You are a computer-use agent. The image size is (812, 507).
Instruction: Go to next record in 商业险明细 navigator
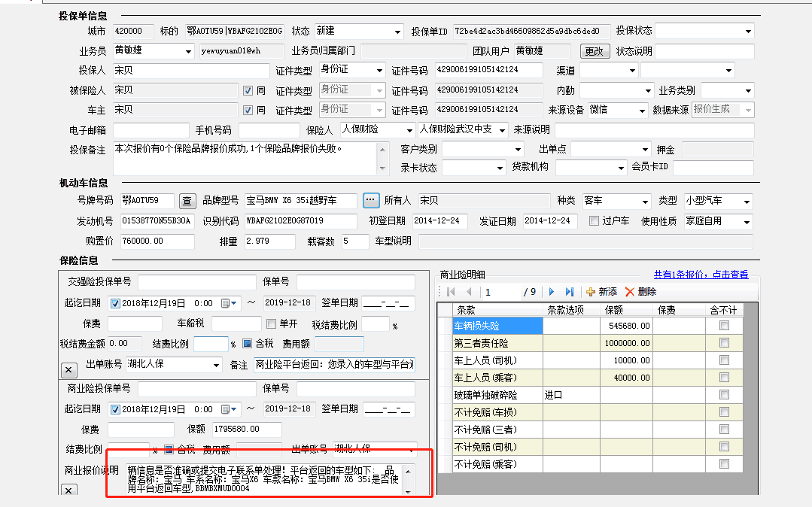[552, 292]
